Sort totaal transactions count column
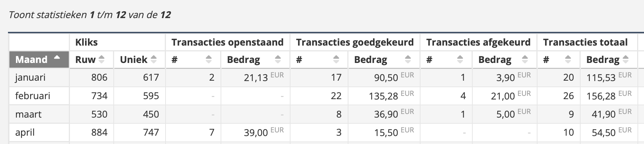This screenshot has height=144, width=644. click(559, 59)
